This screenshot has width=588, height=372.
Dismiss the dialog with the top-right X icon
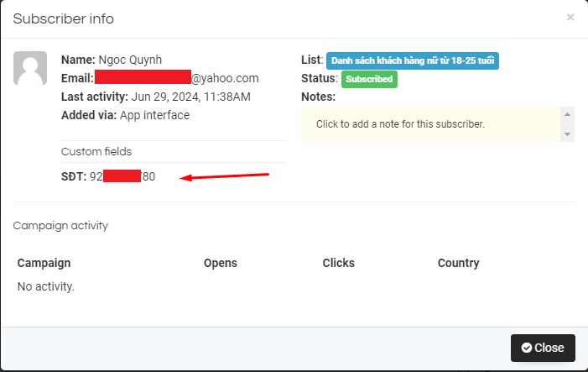[570, 17]
